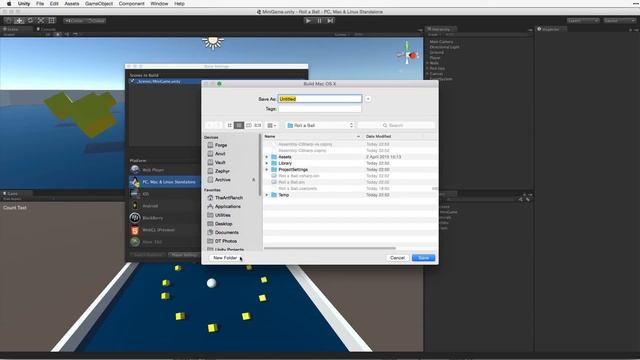Switch save dialog to column view

pyautogui.click(x=249, y=125)
